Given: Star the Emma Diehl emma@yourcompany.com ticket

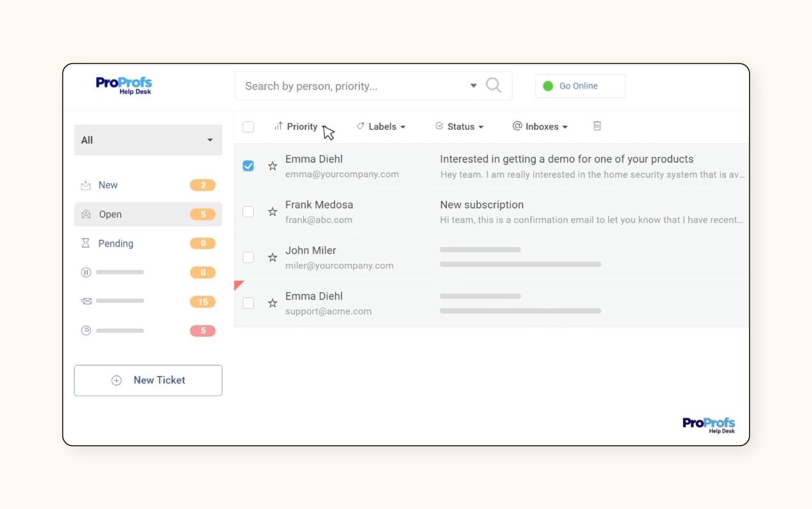Looking at the screenshot, I should (x=273, y=166).
